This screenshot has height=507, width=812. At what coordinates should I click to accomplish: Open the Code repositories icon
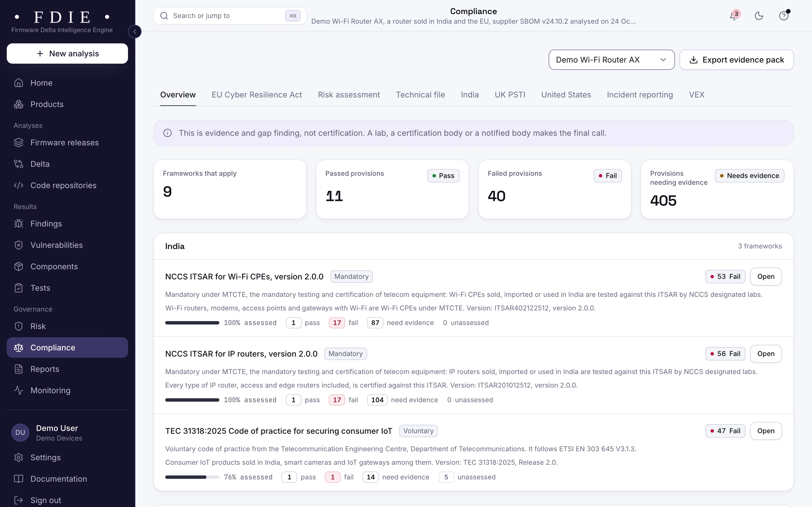(19, 185)
